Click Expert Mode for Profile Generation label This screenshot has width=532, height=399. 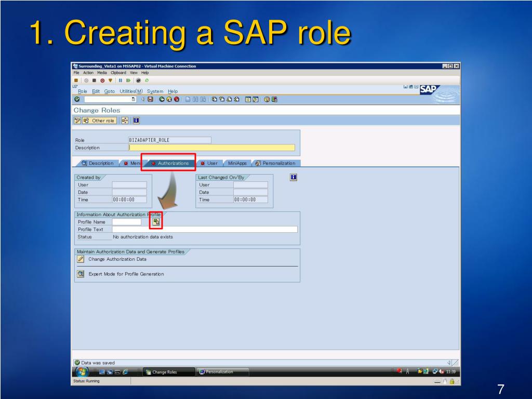(126, 274)
